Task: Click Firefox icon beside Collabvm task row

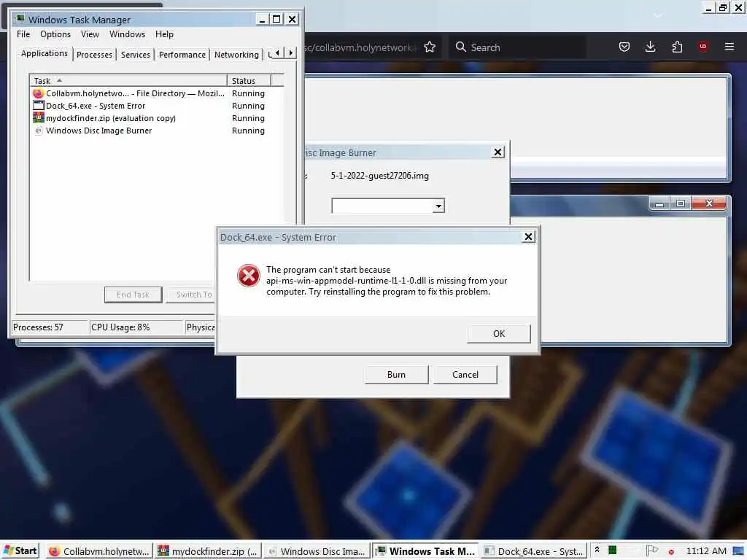Action: [x=38, y=93]
